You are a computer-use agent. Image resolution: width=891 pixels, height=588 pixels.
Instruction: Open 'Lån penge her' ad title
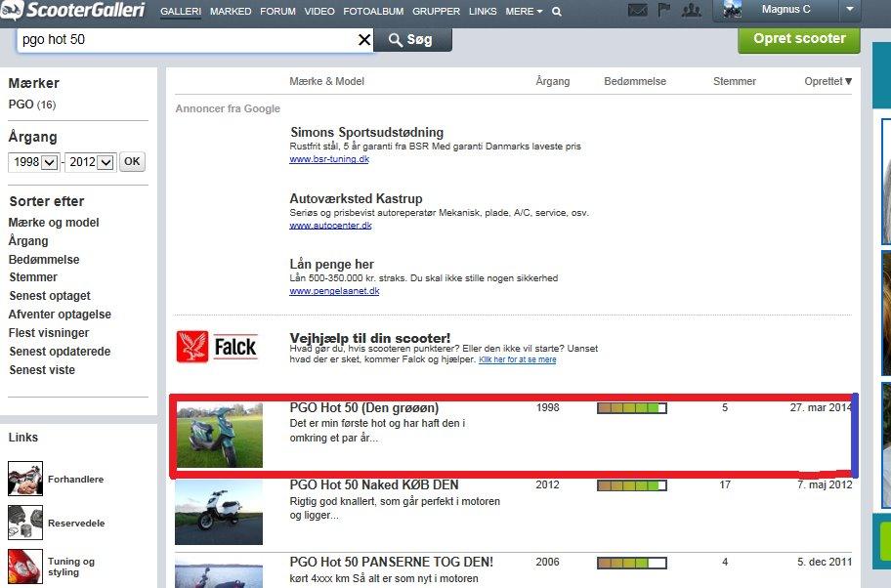332,264
